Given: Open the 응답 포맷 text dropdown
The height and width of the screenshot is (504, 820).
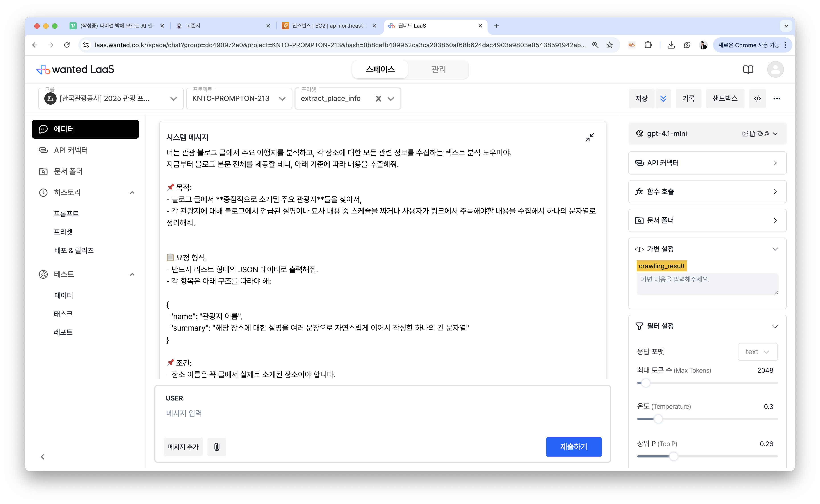Looking at the screenshot, I should click(x=757, y=352).
